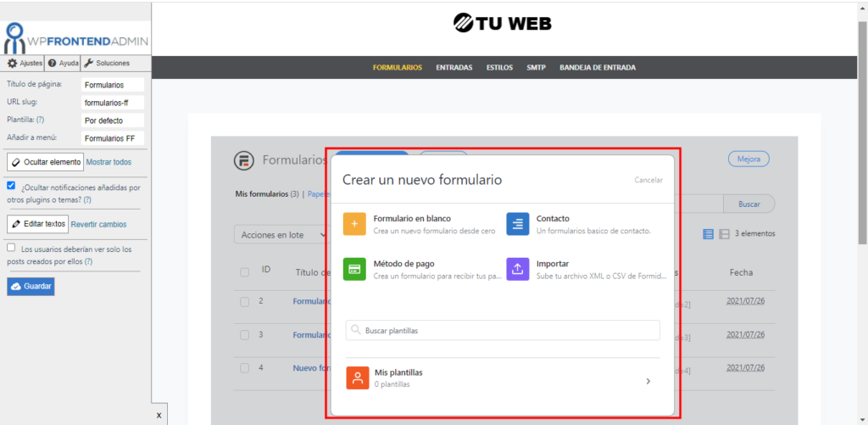
Task: Check the select-all checkbox beside ID
Action: click(x=244, y=272)
